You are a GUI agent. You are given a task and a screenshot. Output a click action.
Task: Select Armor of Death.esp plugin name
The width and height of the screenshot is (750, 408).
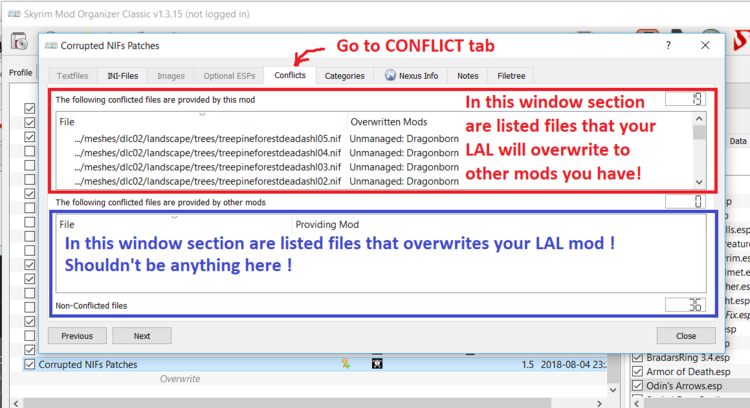point(688,372)
